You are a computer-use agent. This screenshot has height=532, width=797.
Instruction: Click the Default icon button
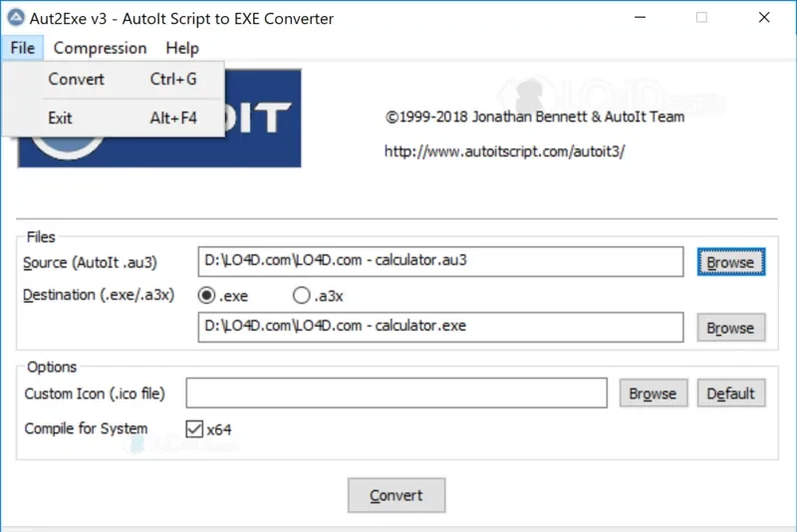tap(731, 394)
